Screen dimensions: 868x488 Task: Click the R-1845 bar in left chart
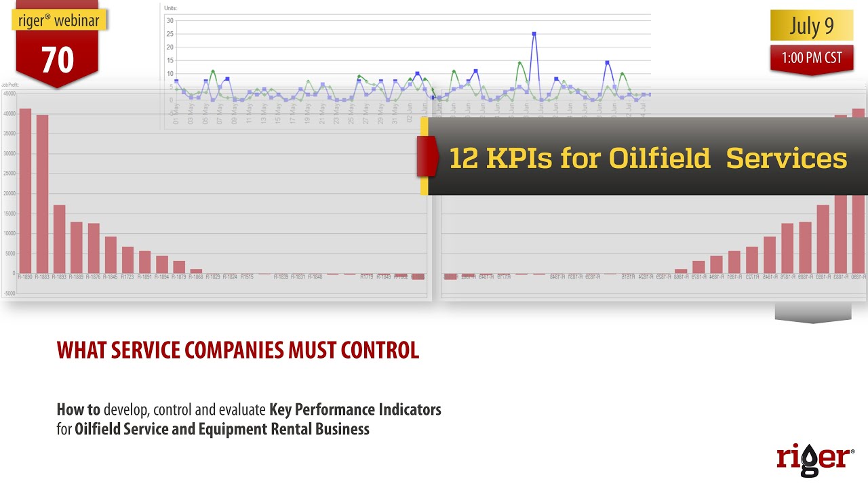[111, 255]
